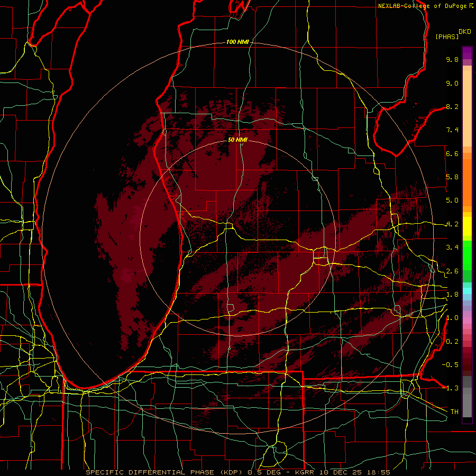Click the Specific Differential Phase caption
The height and width of the screenshot is (476, 476).
(237, 472)
